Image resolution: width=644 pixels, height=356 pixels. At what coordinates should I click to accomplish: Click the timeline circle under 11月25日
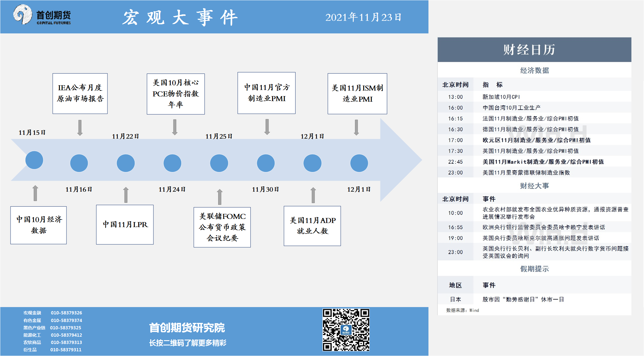(x=219, y=163)
